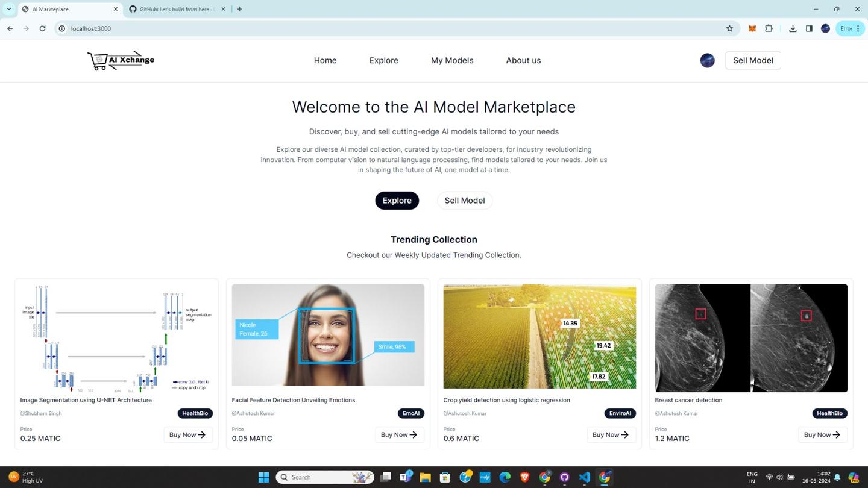Open Visual Studio Code from taskbar
Image resolution: width=868 pixels, height=488 pixels.
(x=584, y=477)
